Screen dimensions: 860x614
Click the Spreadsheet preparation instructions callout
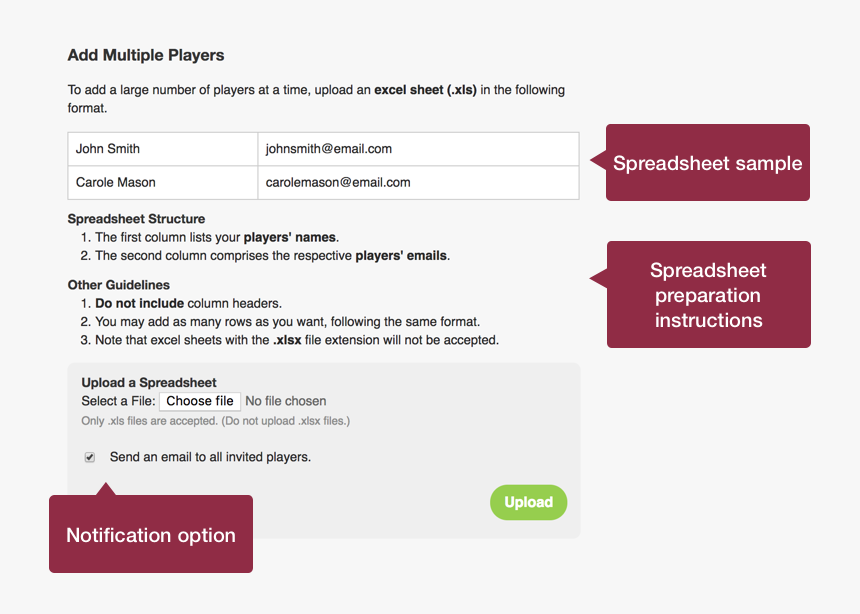(x=708, y=295)
